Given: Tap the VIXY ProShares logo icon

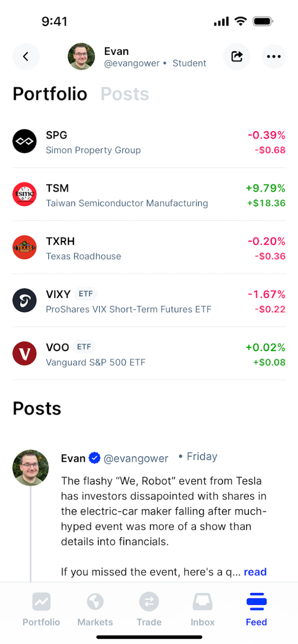Looking at the screenshot, I should pos(25,300).
